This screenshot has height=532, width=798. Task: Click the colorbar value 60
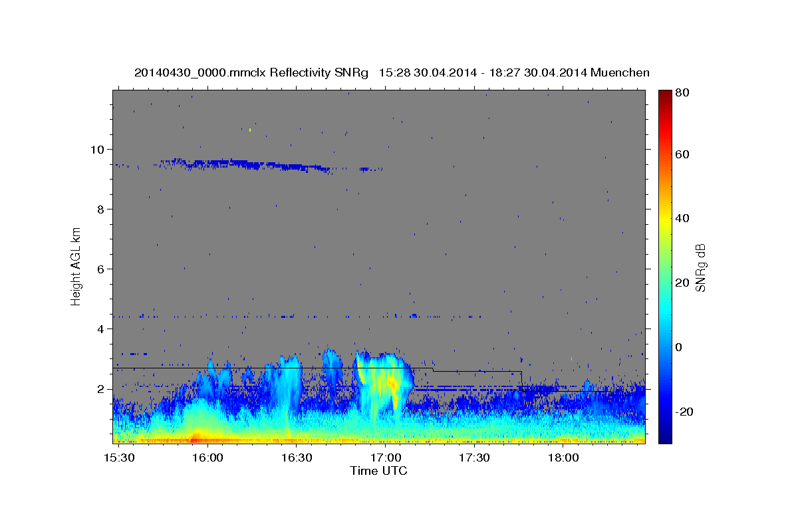tap(683, 154)
